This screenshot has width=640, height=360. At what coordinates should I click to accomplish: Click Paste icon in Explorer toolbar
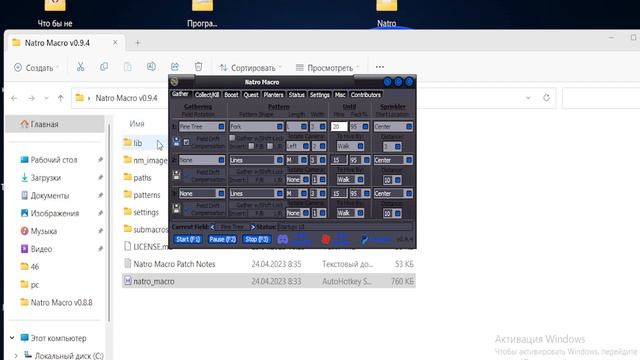point(128,67)
